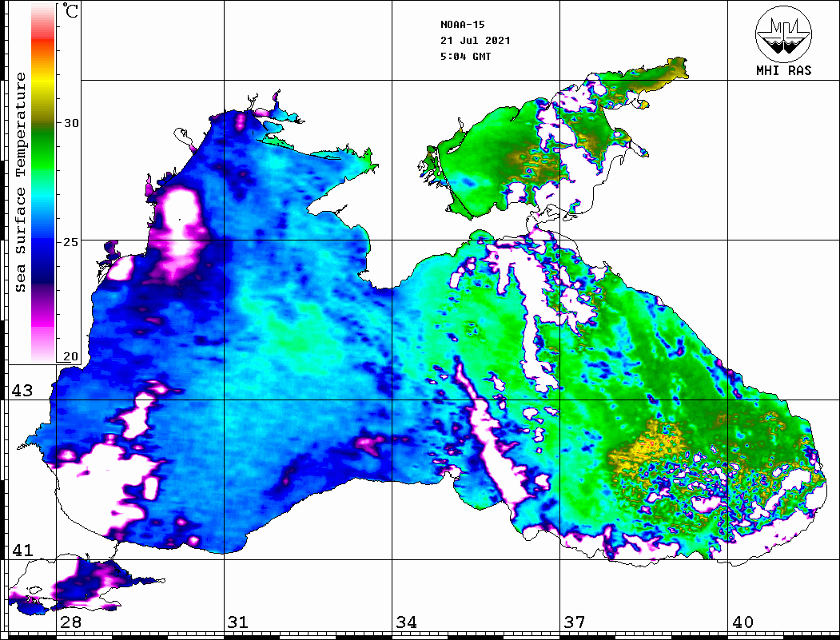Click the longitude label '34'
Image resolution: width=840 pixels, height=640 pixels.
point(406,622)
